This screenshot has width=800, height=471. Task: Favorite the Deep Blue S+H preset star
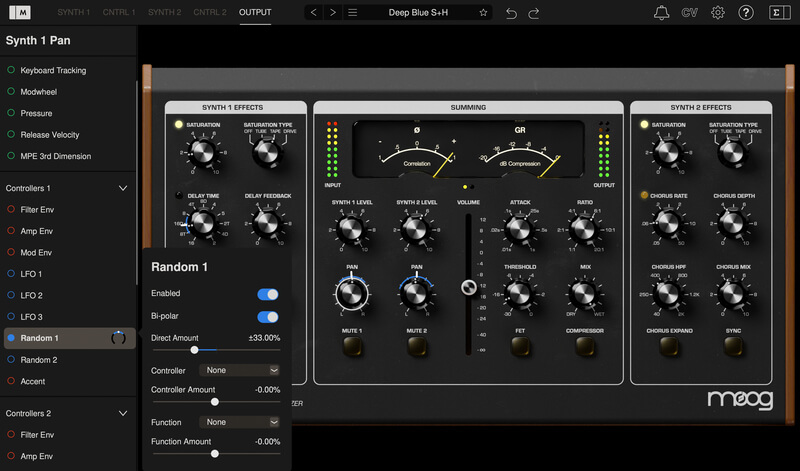click(483, 13)
